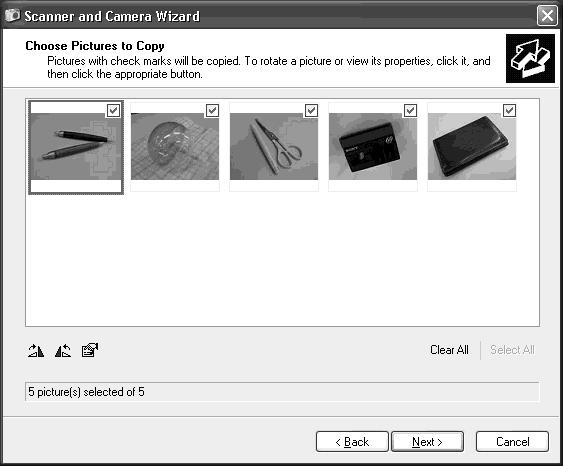Click Select All link

(512, 350)
